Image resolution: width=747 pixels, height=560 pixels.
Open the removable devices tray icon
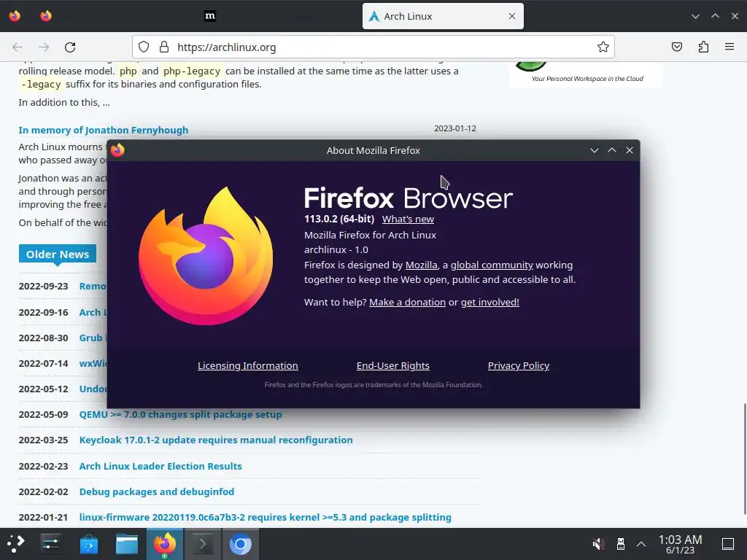620,544
